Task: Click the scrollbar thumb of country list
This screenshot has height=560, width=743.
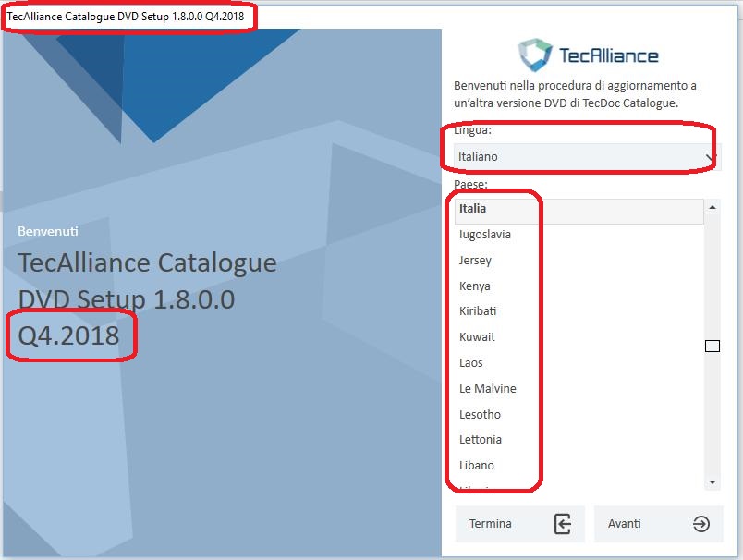Action: tap(713, 347)
